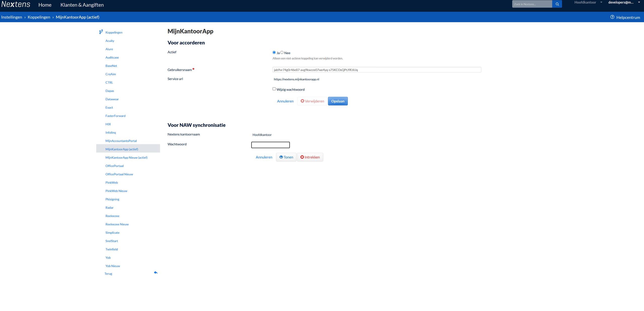644x311 pixels.
Task: Open Reeleezee Nieuw in the sidebar
Action: (x=117, y=224)
